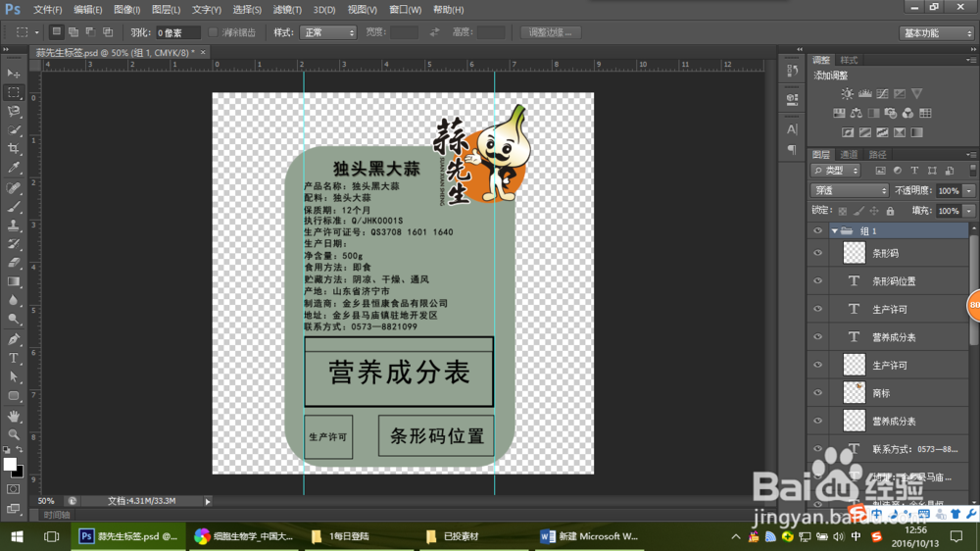The width and height of the screenshot is (980, 551).
Task: Enable the anti-alias checkbox
Action: [213, 32]
